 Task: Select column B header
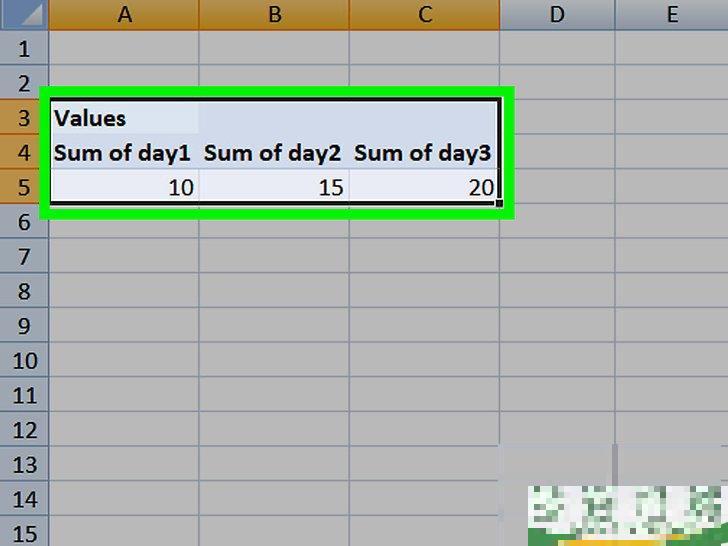(274, 15)
